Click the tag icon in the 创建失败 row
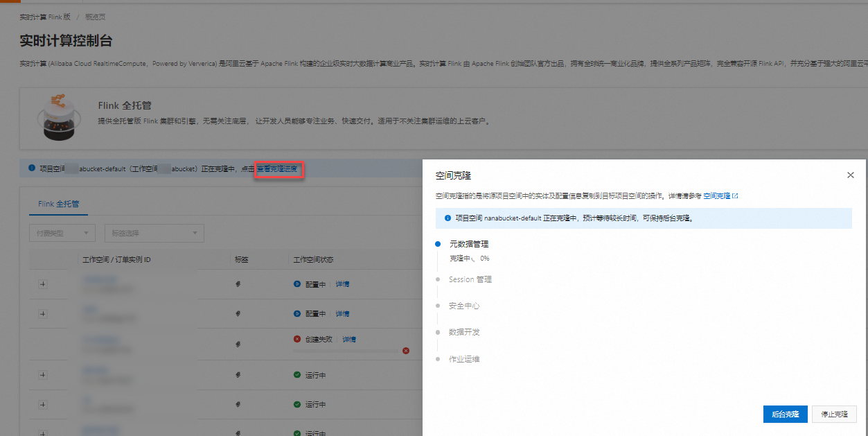Viewport: 868px width, 436px height. coord(238,343)
